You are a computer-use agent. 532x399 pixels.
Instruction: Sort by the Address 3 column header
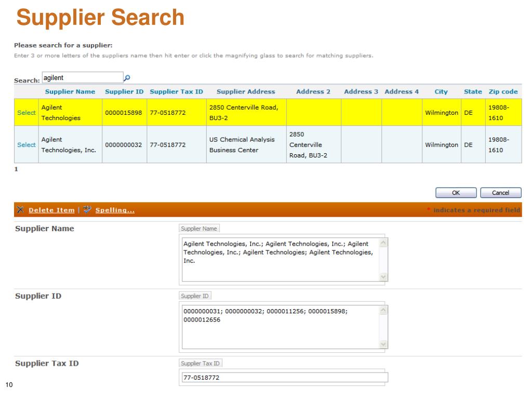361,91
